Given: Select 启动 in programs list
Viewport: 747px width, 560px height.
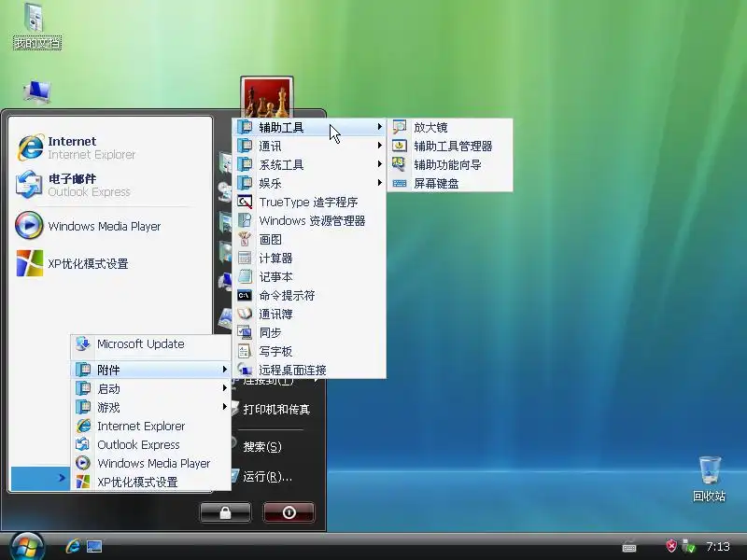Looking at the screenshot, I should 150,388.
